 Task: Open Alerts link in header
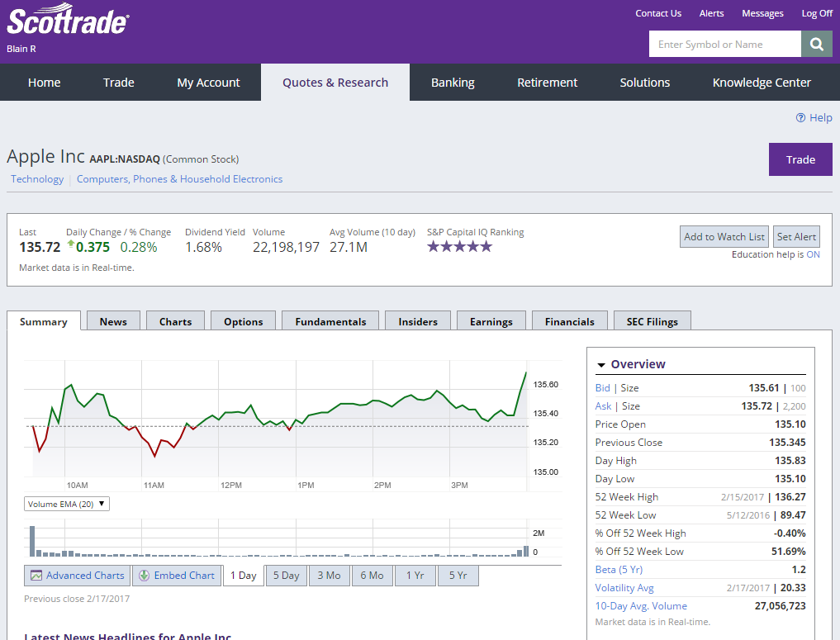(x=711, y=13)
